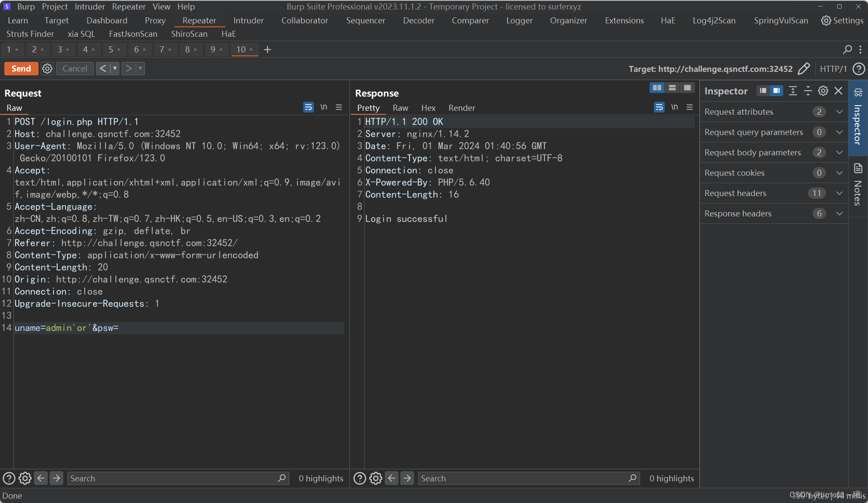Viewport: 868px width, 503px height.
Task: Click the orange Send button
Action: point(21,68)
